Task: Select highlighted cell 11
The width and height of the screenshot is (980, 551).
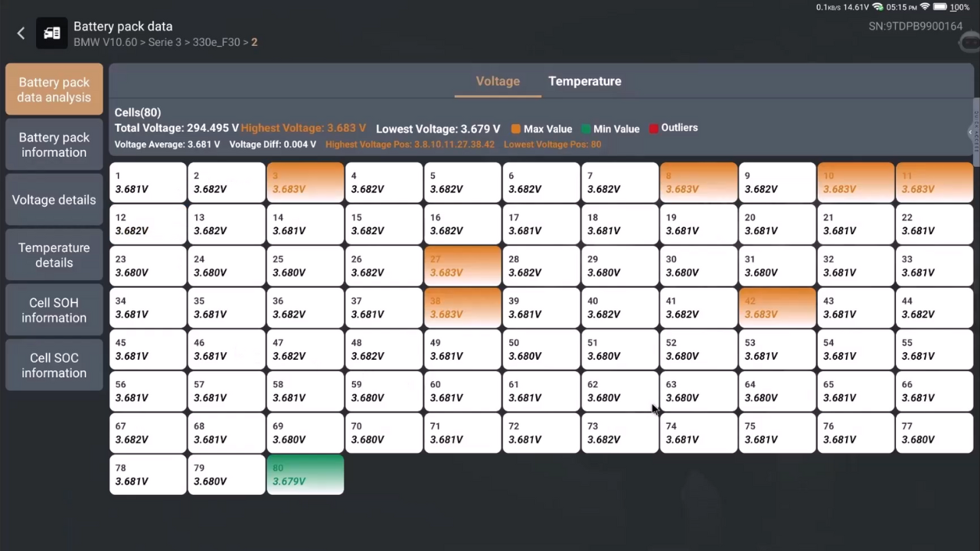Action: (935, 182)
